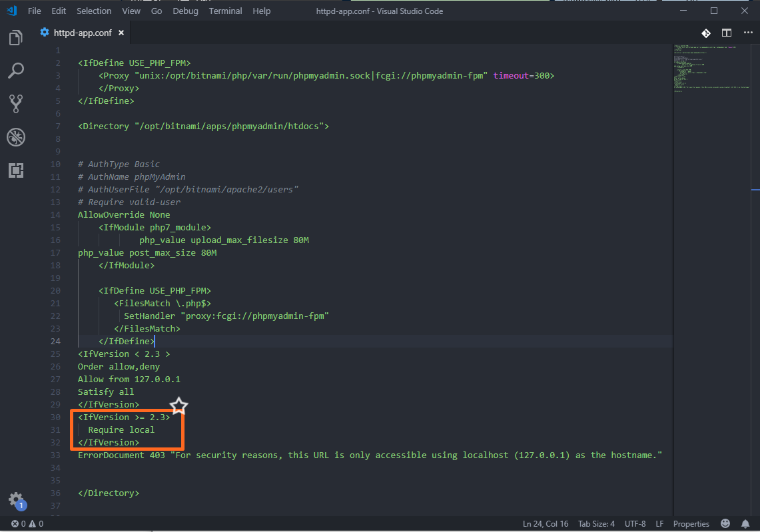Click the "SetHandler" proxy:fcgi line

(226, 316)
